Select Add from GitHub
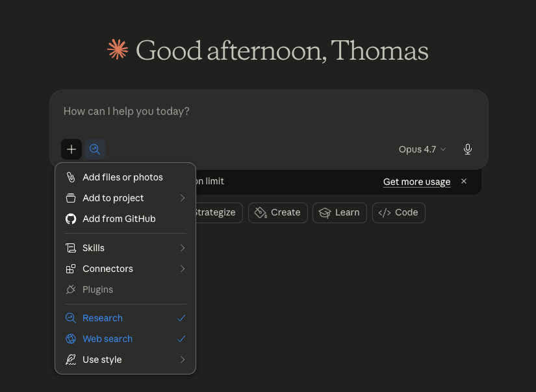Screen dimensions: 536x392 tap(125, 219)
